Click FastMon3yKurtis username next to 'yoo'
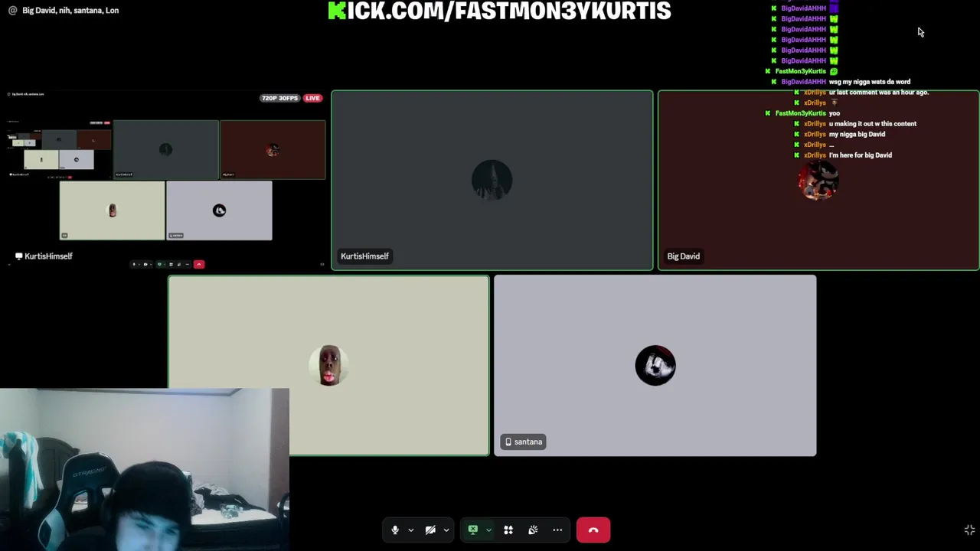 801,113
